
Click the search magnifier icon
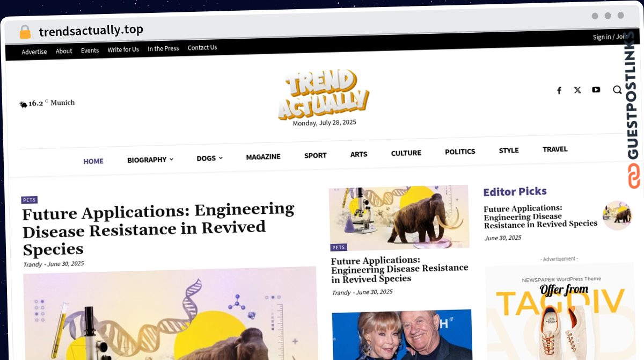pos(617,90)
